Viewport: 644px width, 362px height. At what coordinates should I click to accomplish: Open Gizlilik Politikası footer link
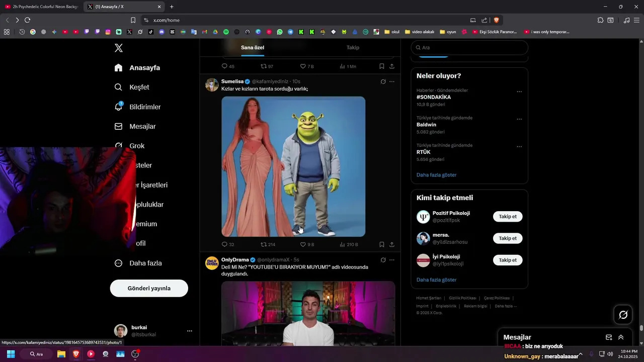point(462,298)
